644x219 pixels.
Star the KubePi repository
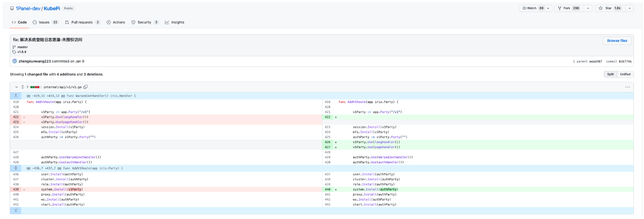610,8
